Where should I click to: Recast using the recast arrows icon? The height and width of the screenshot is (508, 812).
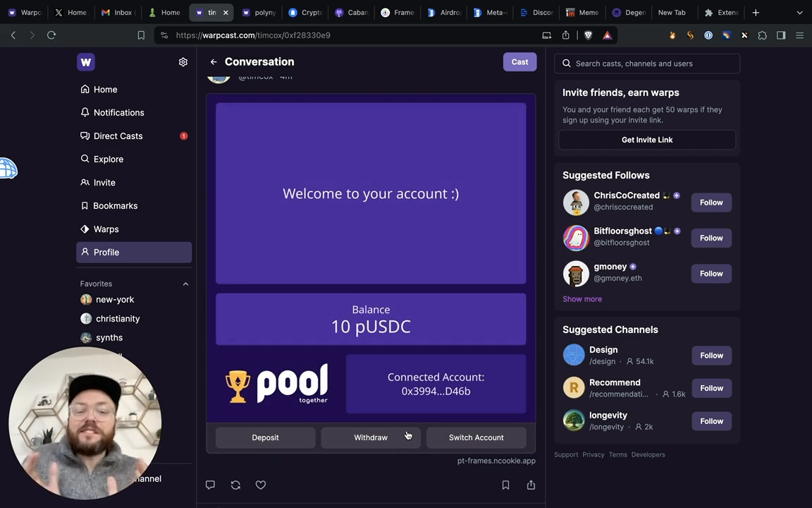click(x=235, y=485)
